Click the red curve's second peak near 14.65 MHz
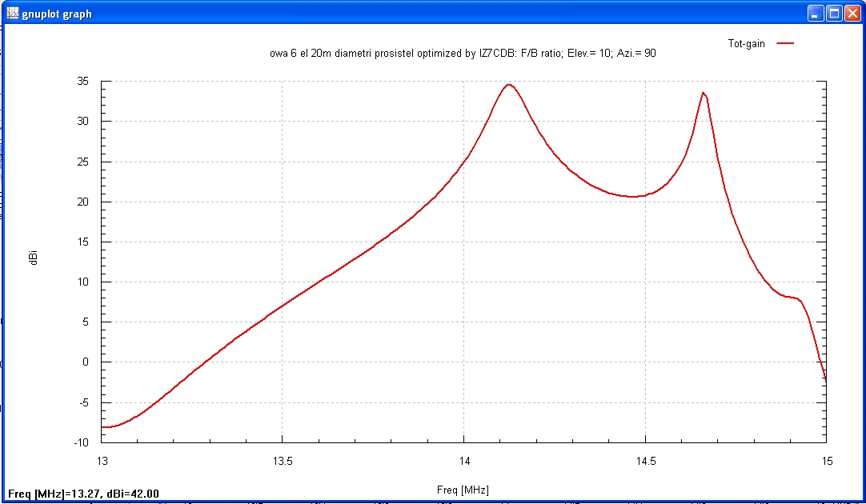The height and width of the screenshot is (504, 866). tap(703, 93)
